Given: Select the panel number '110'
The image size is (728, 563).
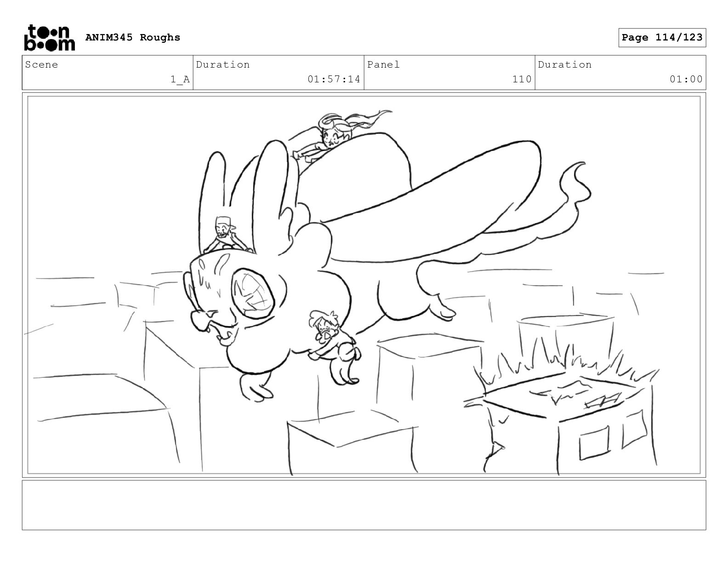Looking at the screenshot, I should (x=522, y=79).
